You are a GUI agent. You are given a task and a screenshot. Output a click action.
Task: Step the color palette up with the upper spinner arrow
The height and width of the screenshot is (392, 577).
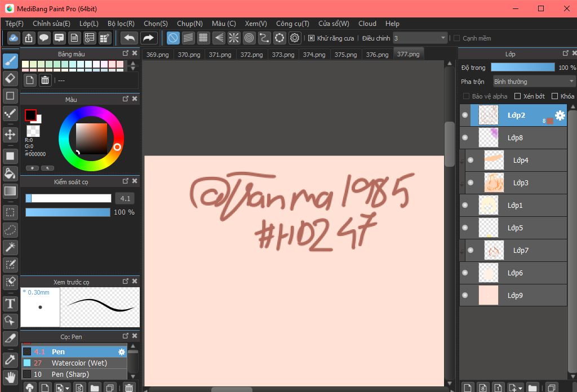click(x=133, y=63)
